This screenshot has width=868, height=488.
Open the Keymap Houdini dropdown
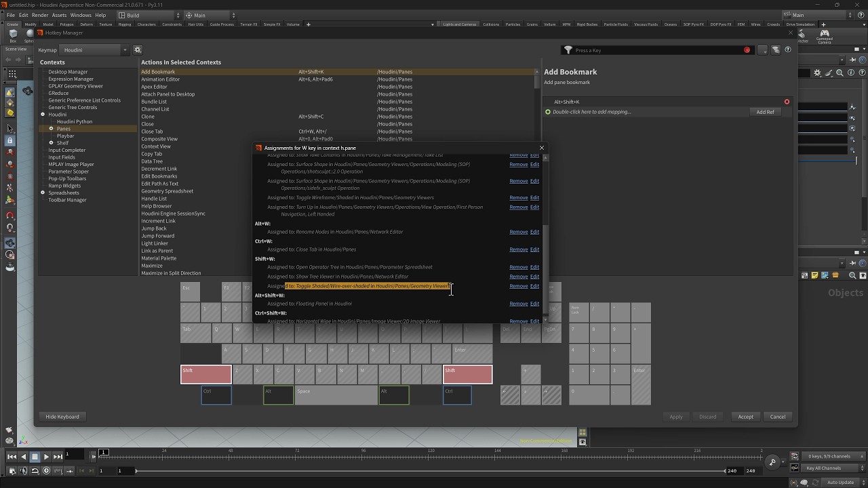click(x=94, y=49)
